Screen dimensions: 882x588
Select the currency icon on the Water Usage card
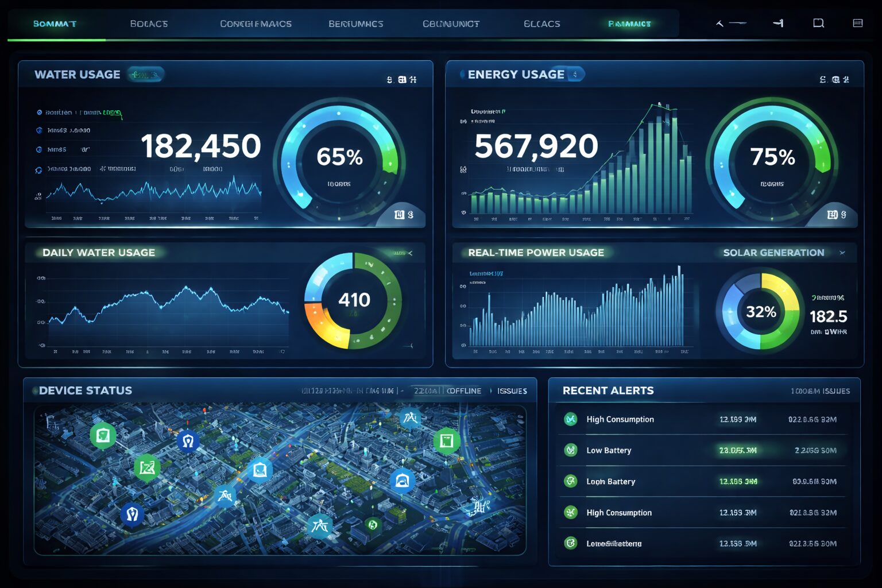(x=390, y=79)
